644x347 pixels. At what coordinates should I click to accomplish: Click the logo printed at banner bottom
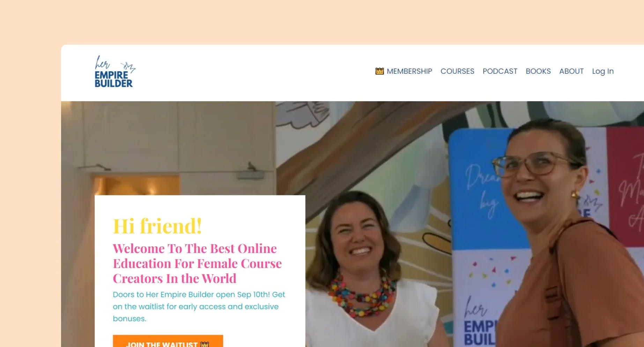coord(480,321)
